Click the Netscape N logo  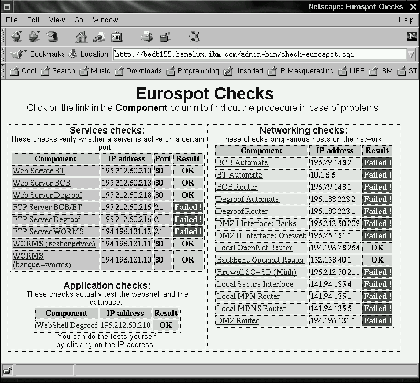pyautogui.click(x=412, y=36)
